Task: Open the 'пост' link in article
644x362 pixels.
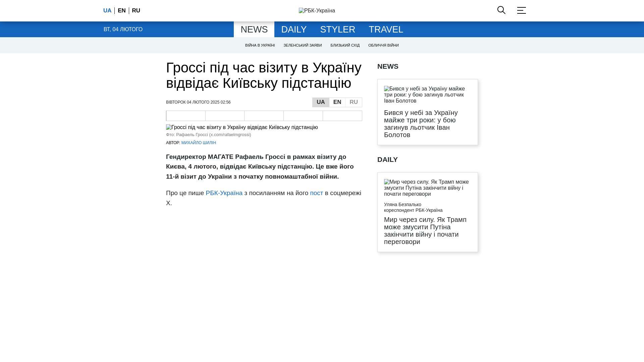Action: pyautogui.click(x=316, y=193)
